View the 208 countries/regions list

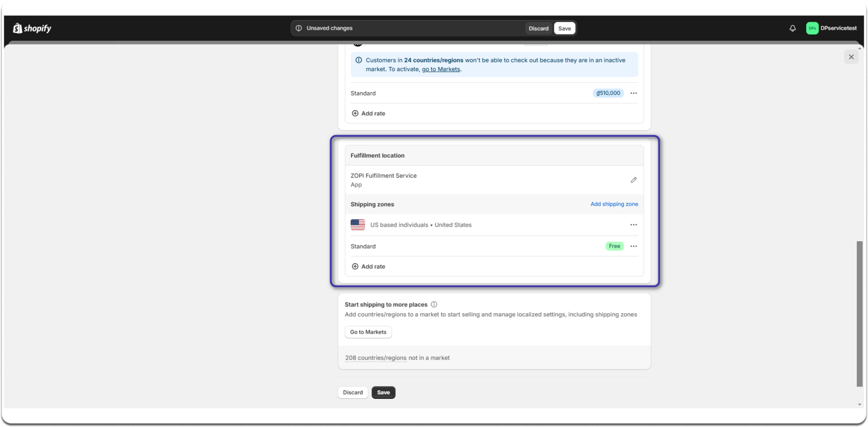click(376, 358)
